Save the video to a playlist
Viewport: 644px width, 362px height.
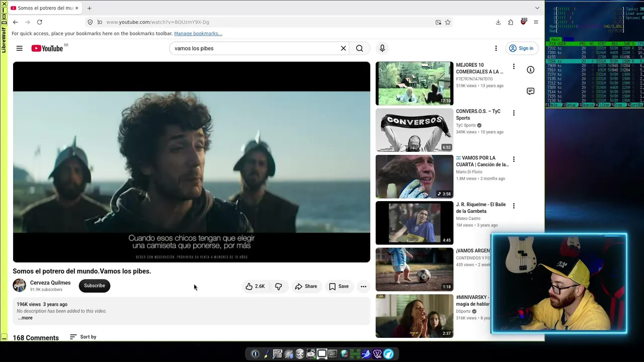click(x=339, y=286)
